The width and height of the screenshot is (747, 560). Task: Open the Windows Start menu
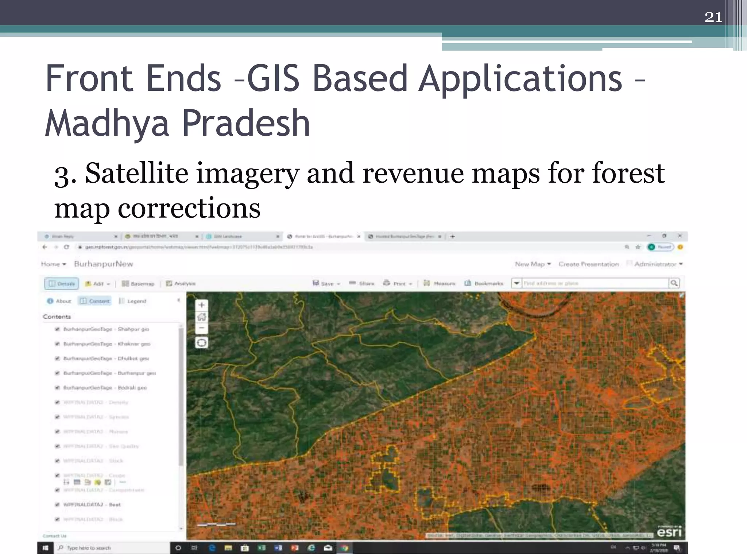click(46, 548)
